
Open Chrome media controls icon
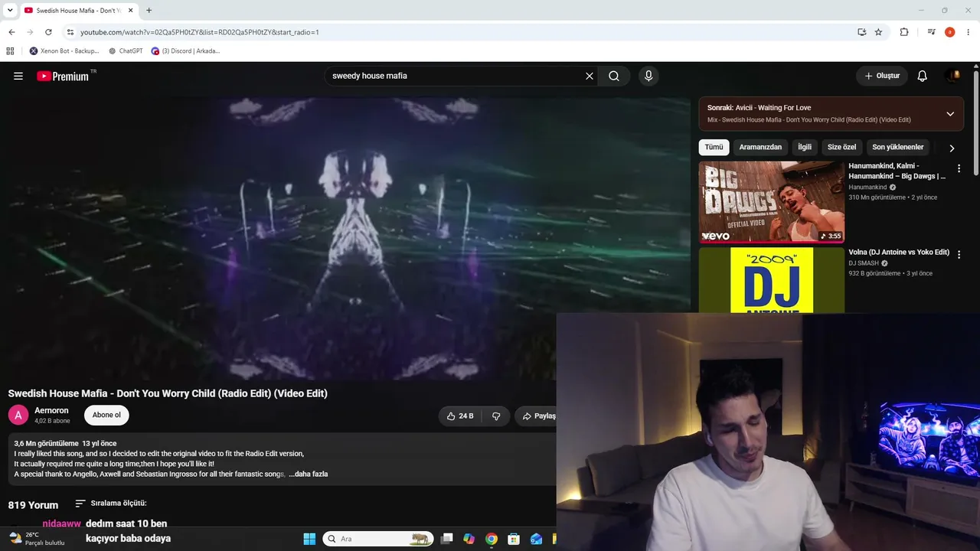(931, 32)
